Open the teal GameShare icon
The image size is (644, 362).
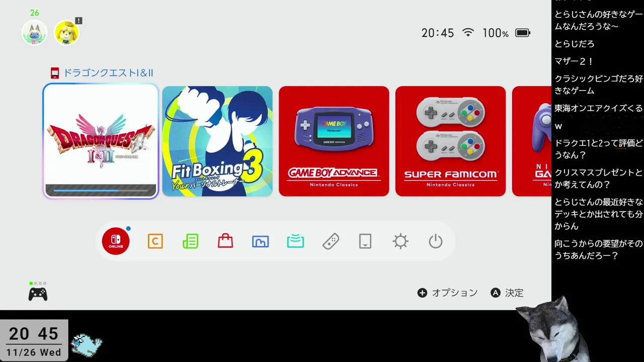click(x=295, y=242)
